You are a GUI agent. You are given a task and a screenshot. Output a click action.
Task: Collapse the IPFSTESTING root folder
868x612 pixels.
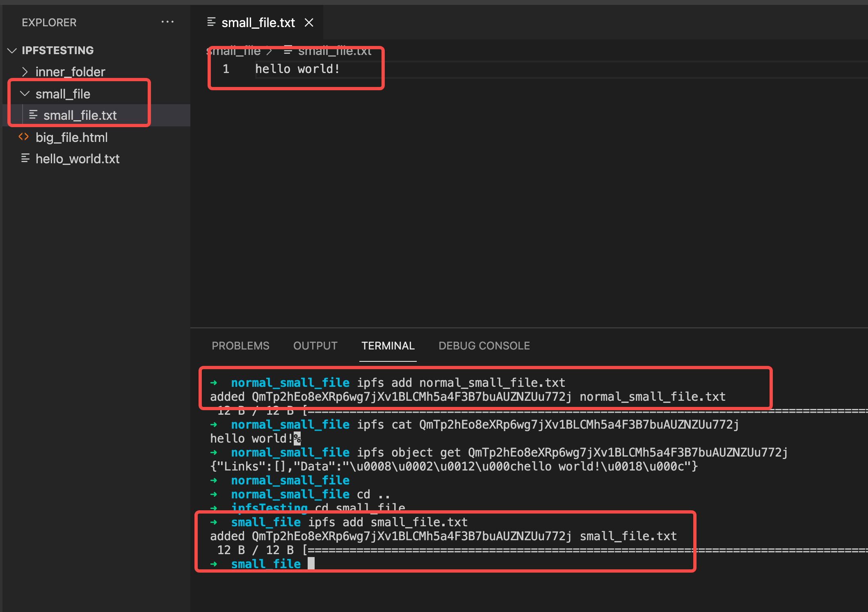tap(12, 50)
